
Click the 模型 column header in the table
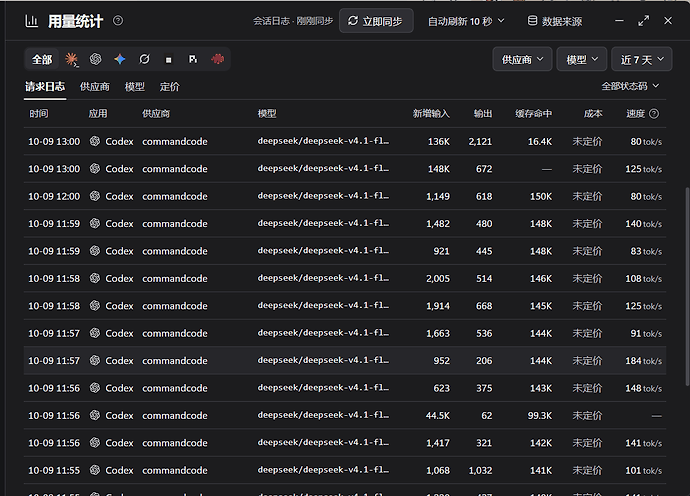coord(267,114)
